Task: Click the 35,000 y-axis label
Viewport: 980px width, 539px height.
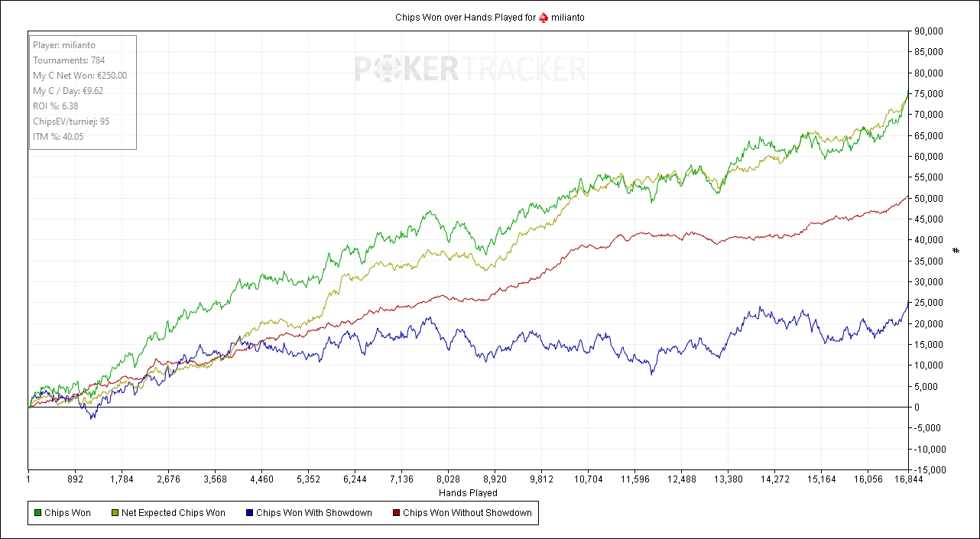Action: click(x=930, y=261)
